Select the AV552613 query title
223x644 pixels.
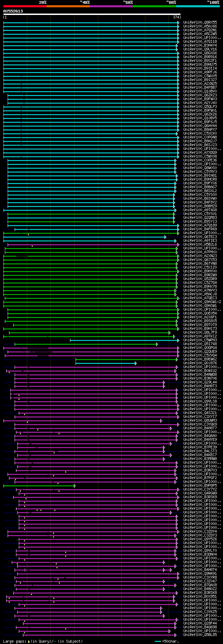(13, 11)
